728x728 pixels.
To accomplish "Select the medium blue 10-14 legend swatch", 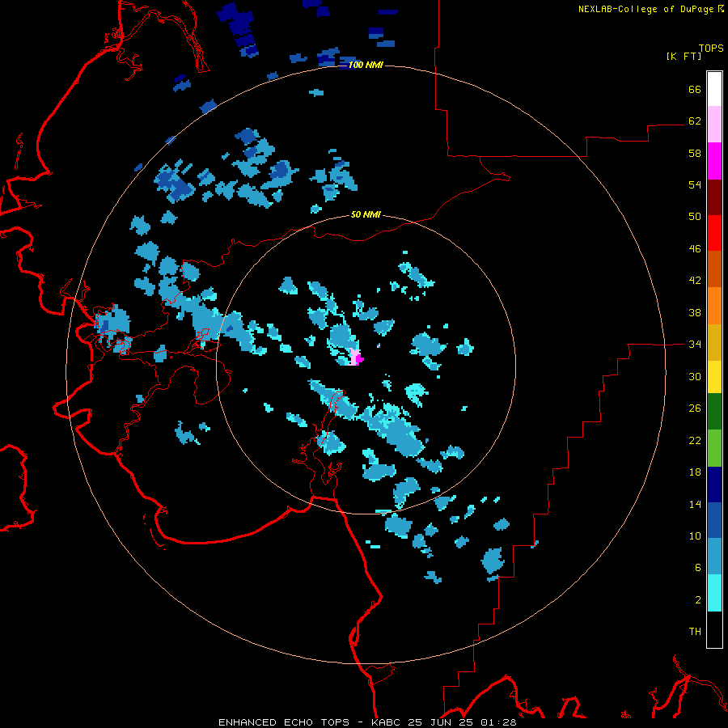I will click(x=714, y=520).
